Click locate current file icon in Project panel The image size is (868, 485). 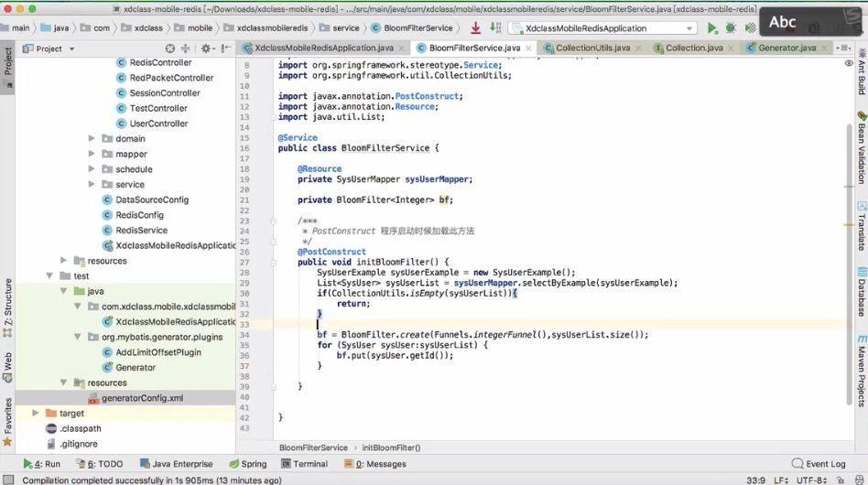[172, 48]
